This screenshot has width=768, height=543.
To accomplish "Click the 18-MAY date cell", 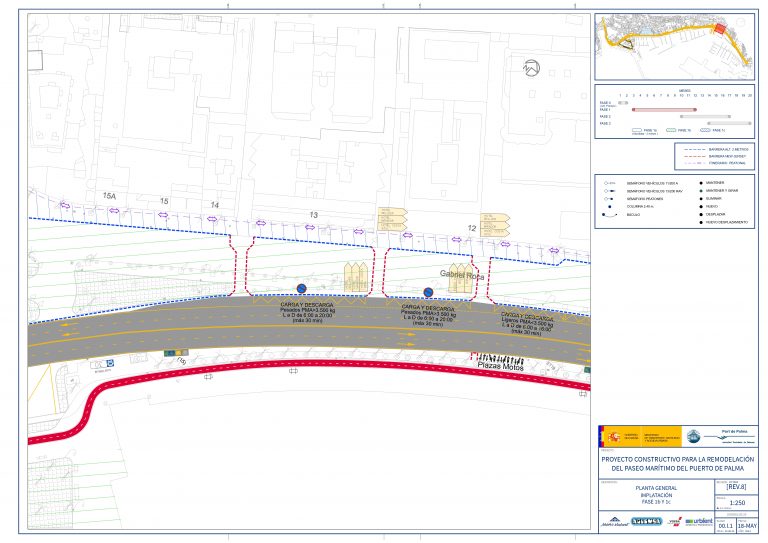I will [747, 525].
